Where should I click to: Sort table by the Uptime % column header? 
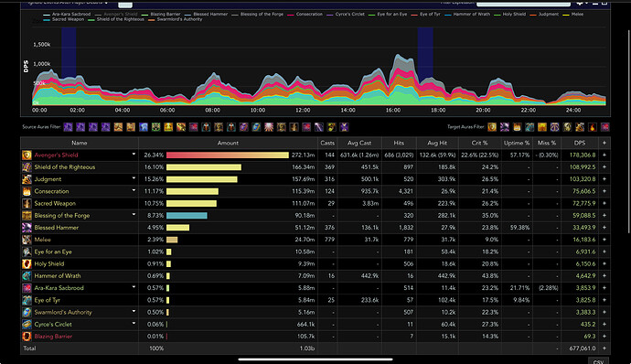tap(517, 143)
